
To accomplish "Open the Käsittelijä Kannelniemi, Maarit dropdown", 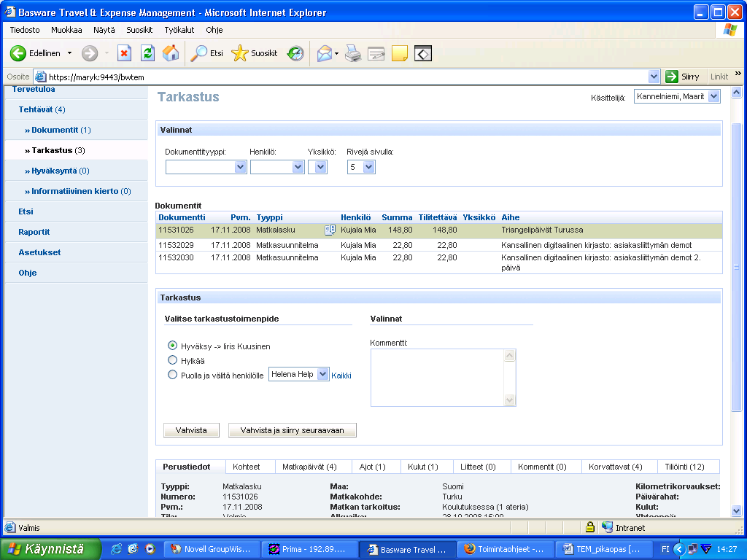I will [676, 97].
